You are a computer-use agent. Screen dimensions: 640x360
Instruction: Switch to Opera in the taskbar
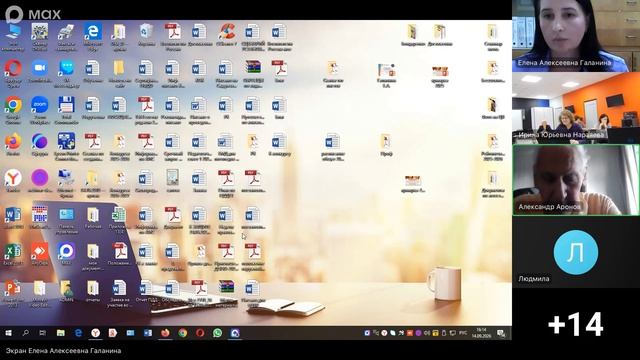[x=200, y=333]
